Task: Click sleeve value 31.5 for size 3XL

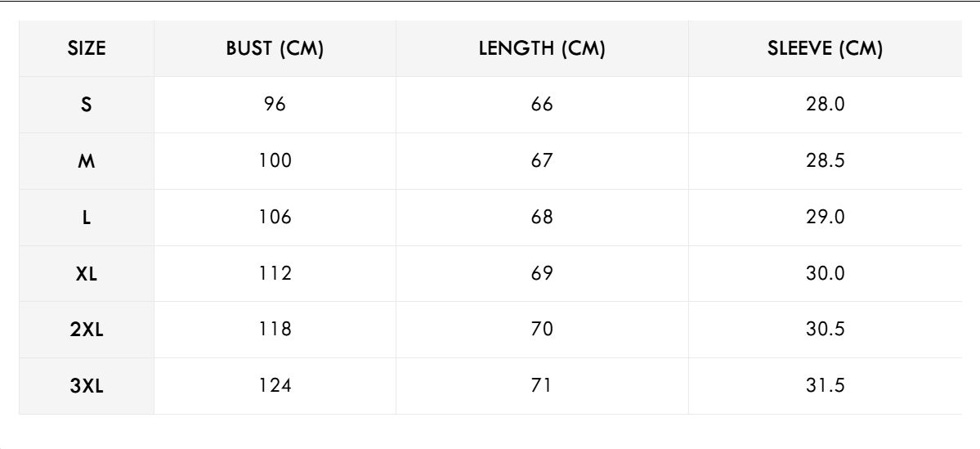Action: [x=826, y=387]
